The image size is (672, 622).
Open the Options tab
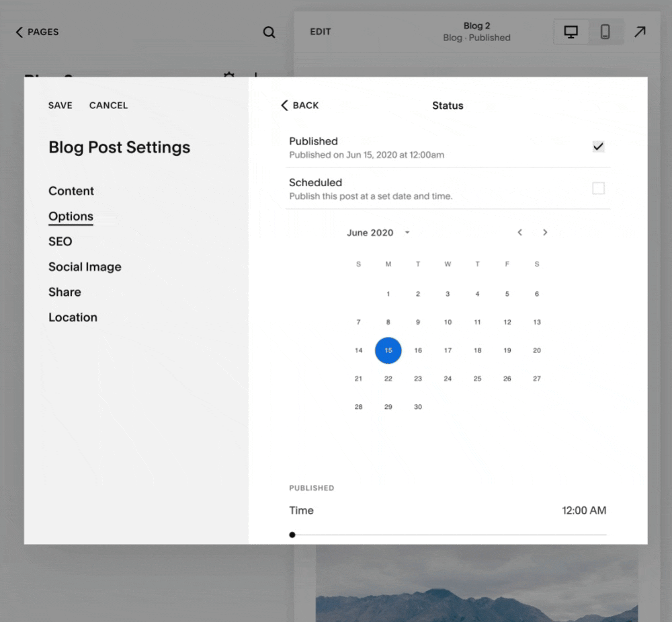coord(71,217)
